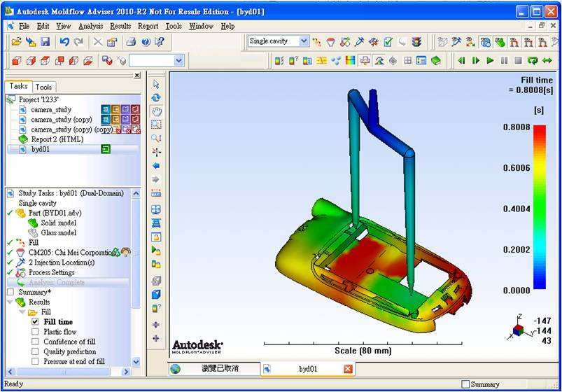Open the Results menu
Screen dimensions: 562x392
(120, 26)
